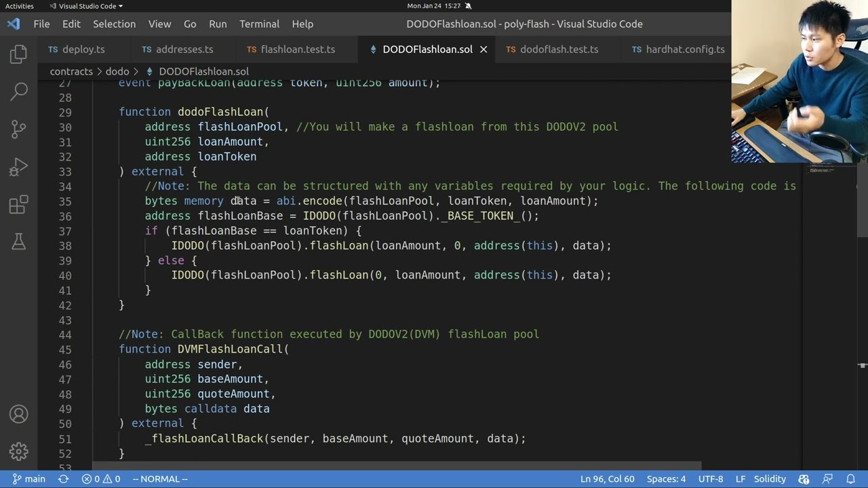Image resolution: width=868 pixels, height=488 pixels.
Task: Click the Copilot status icon
Action: coord(804,479)
